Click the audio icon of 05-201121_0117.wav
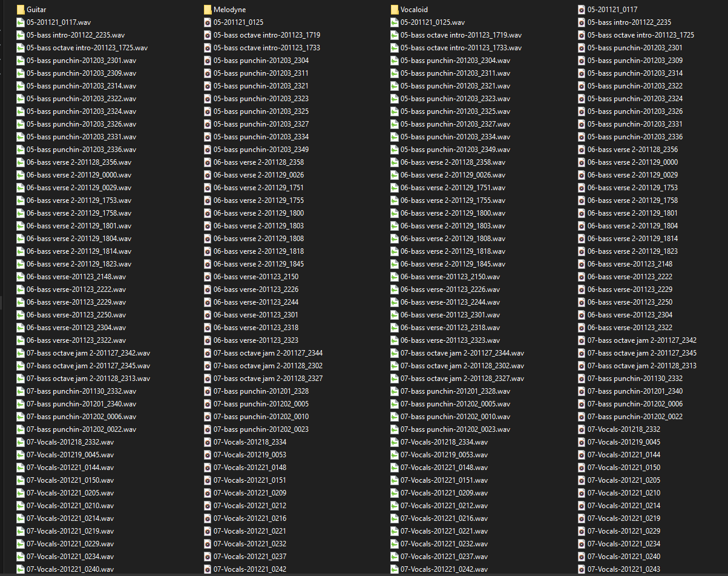 point(21,22)
